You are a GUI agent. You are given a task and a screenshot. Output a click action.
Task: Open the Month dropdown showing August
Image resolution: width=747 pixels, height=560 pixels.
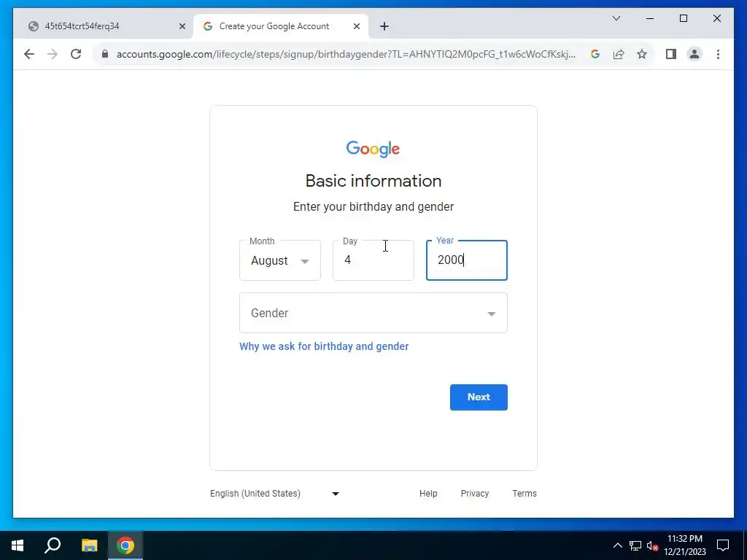(280, 260)
